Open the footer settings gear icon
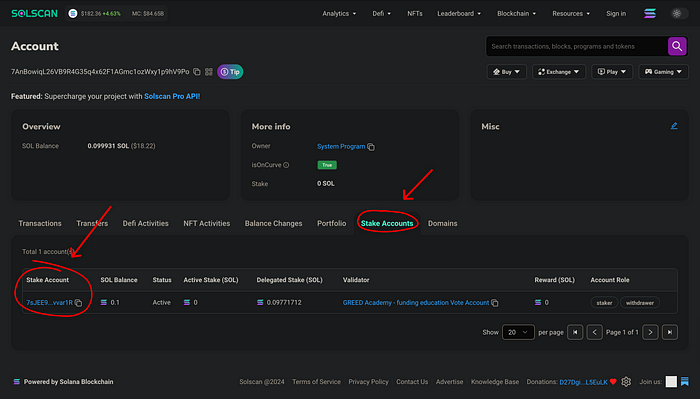Screen dimensions: 700x399 (626, 382)
